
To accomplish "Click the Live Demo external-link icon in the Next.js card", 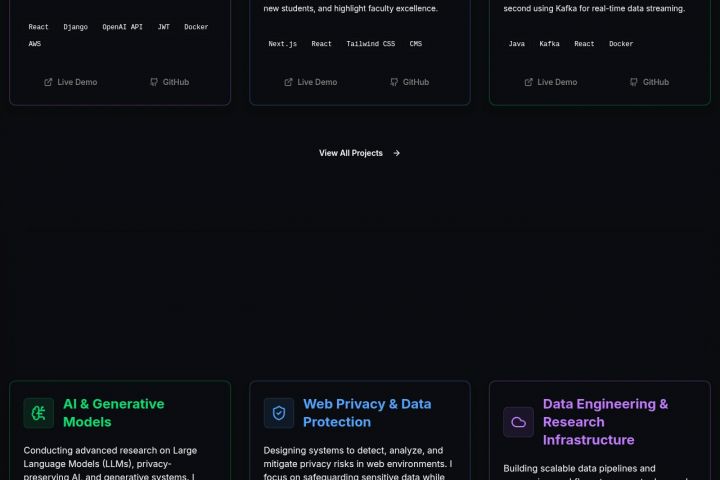I will click(288, 82).
